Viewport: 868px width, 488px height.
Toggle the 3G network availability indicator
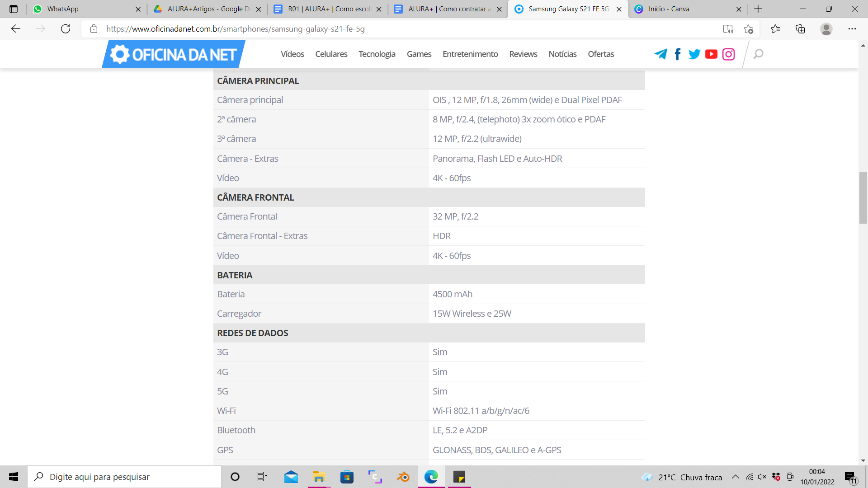[x=440, y=352]
